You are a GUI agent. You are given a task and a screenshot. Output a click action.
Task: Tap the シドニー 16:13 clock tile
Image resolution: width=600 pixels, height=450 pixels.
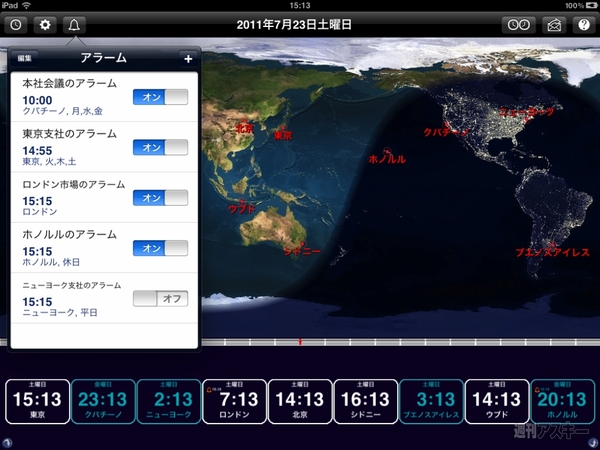(x=365, y=401)
